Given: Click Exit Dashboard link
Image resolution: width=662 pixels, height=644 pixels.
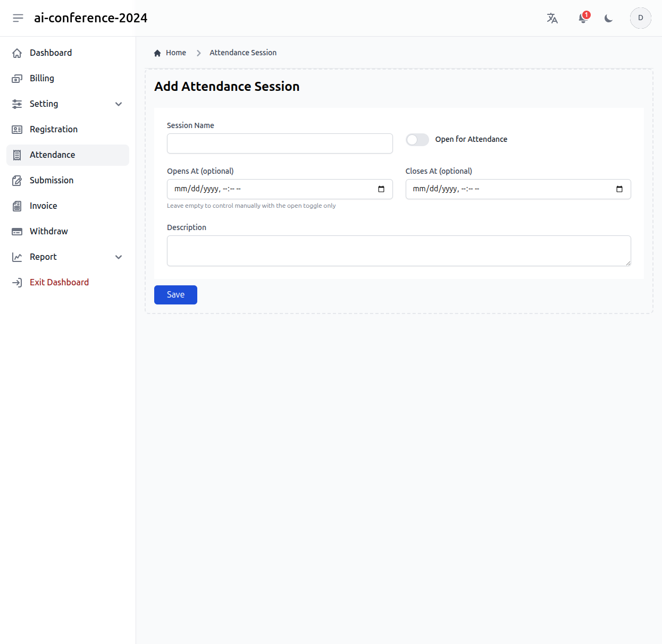Looking at the screenshot, I should tap(68, 283).
